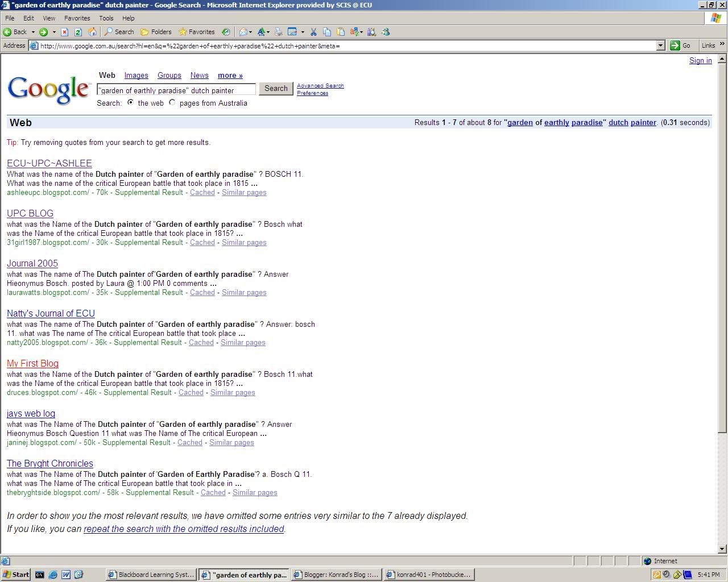Expand the Edit page dropdown arrow

point(303,32)
